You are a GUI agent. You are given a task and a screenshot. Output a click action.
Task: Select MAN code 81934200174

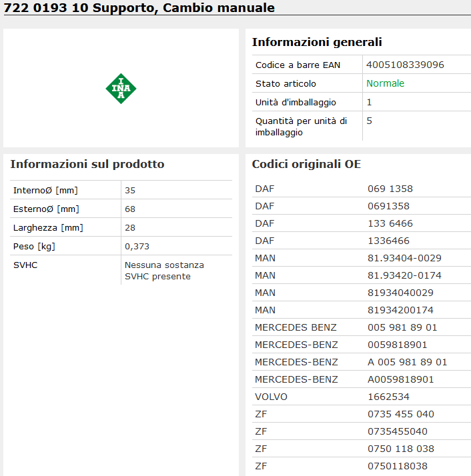[x=400, y=310]
